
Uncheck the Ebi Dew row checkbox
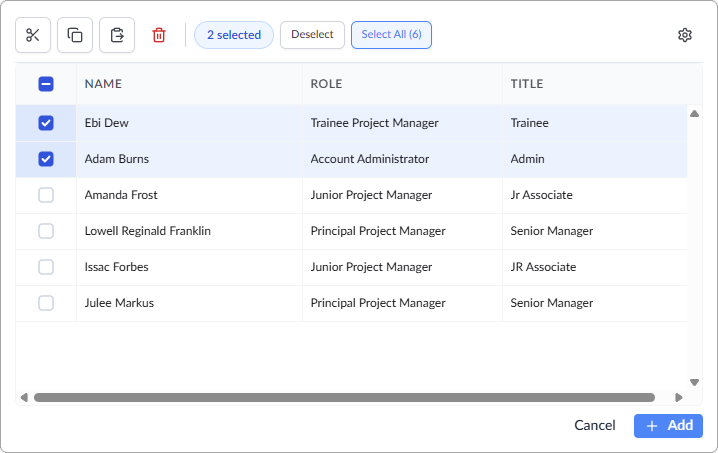point(46,123)
